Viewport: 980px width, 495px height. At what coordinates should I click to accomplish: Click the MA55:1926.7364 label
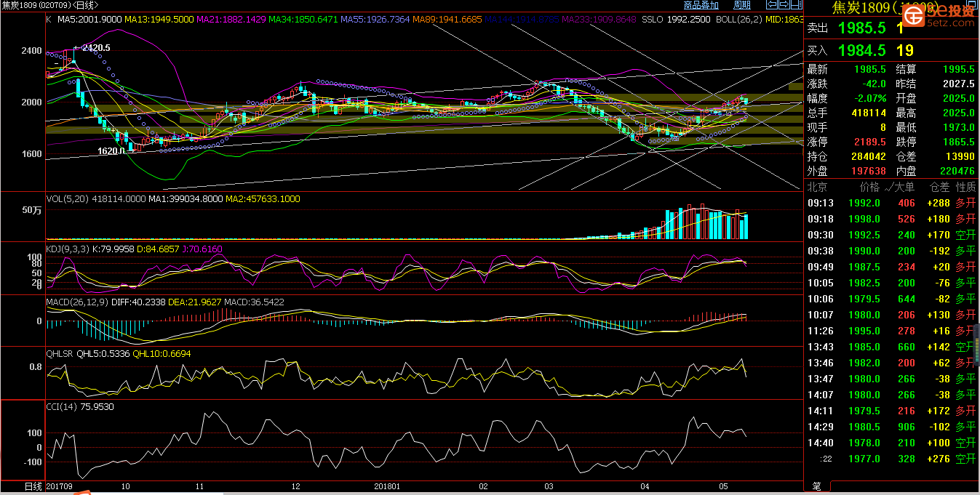click(375, 20)
